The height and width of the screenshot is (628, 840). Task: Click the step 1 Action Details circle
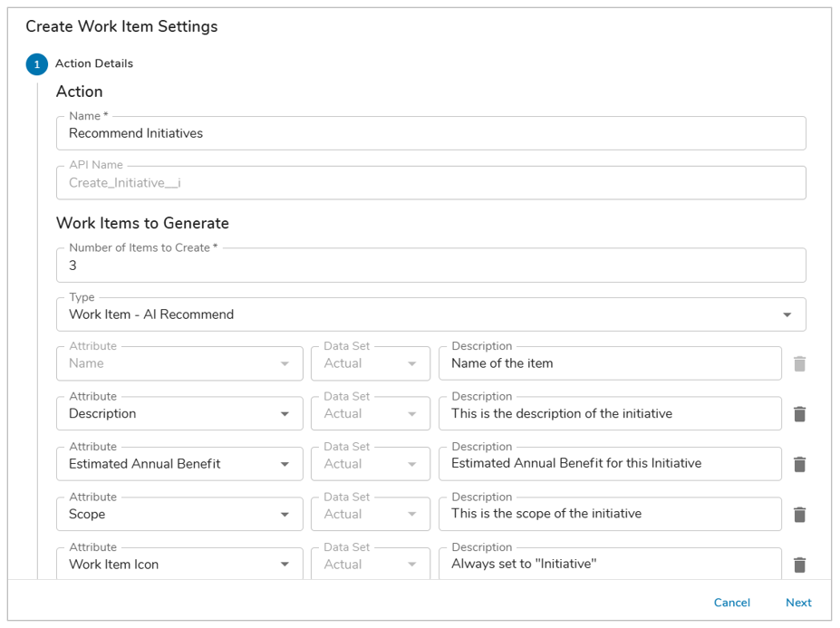point(37,64)
